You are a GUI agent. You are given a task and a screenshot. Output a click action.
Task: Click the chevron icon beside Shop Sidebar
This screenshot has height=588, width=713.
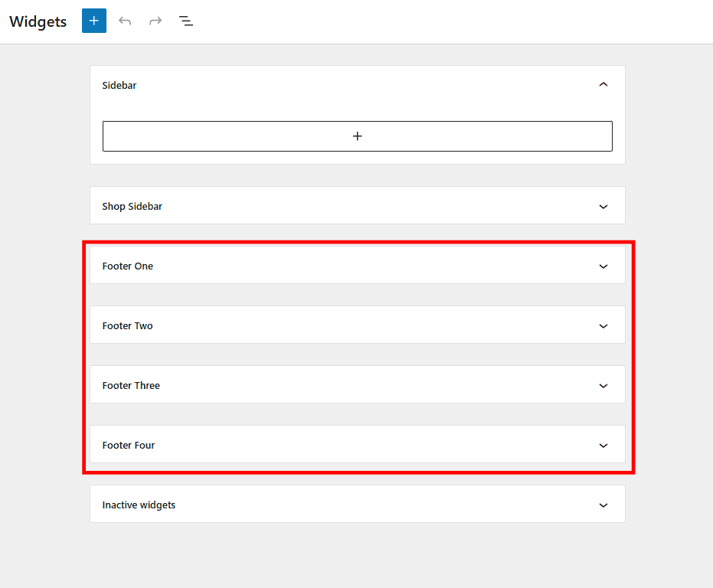[x=603, y=205]
